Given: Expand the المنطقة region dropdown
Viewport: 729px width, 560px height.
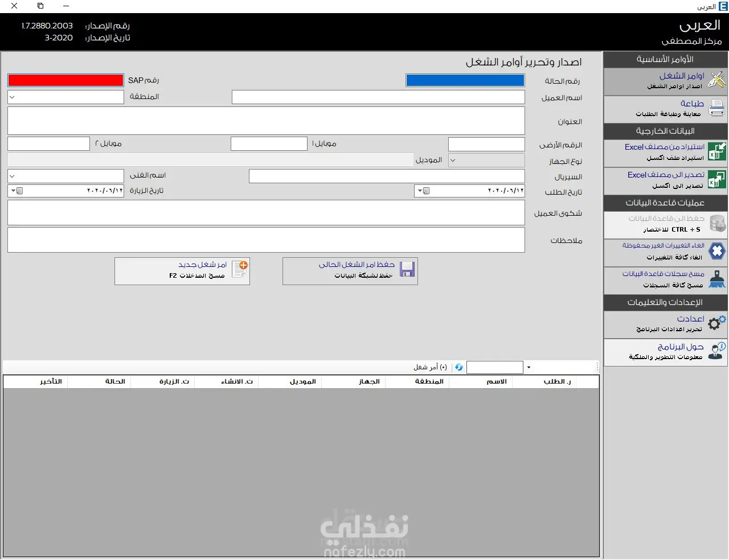Looking at the screenshot, I should coord(13,97).
